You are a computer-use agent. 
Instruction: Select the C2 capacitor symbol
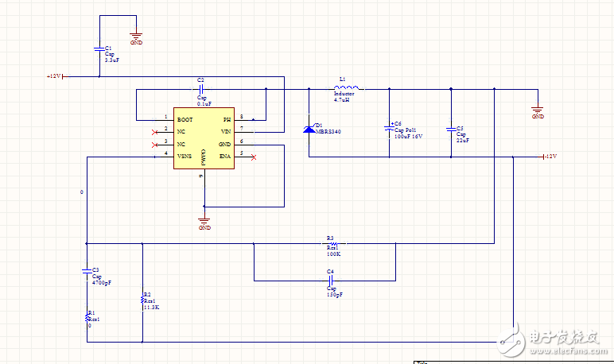(x=201, y=89)
